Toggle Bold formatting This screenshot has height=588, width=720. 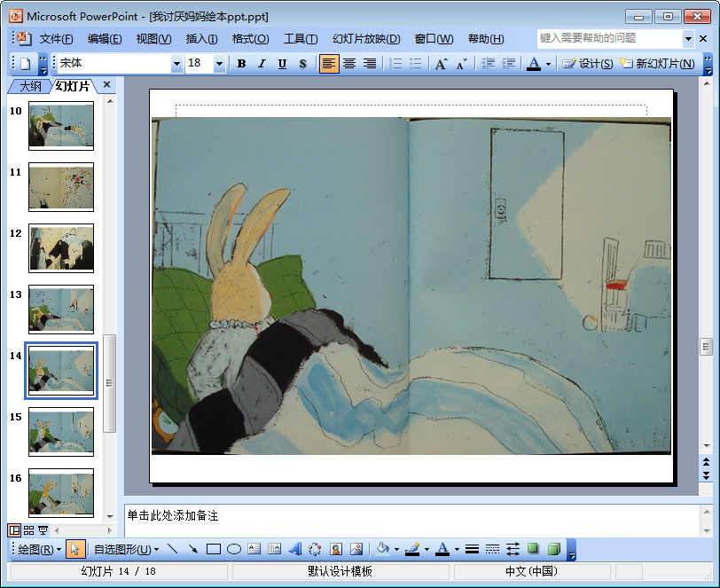point(241,63)
